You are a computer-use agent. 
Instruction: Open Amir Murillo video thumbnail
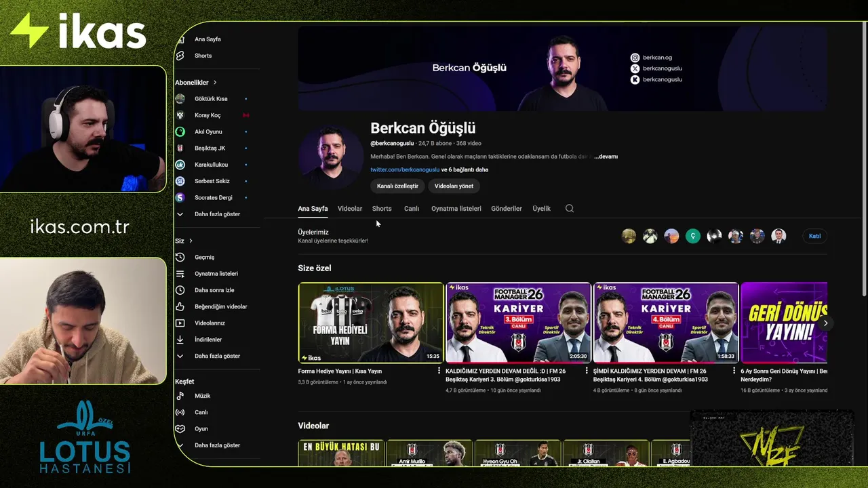pyautogui.click(x=429, y=453)
